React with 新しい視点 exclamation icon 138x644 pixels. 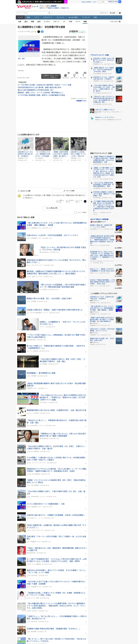83,75
